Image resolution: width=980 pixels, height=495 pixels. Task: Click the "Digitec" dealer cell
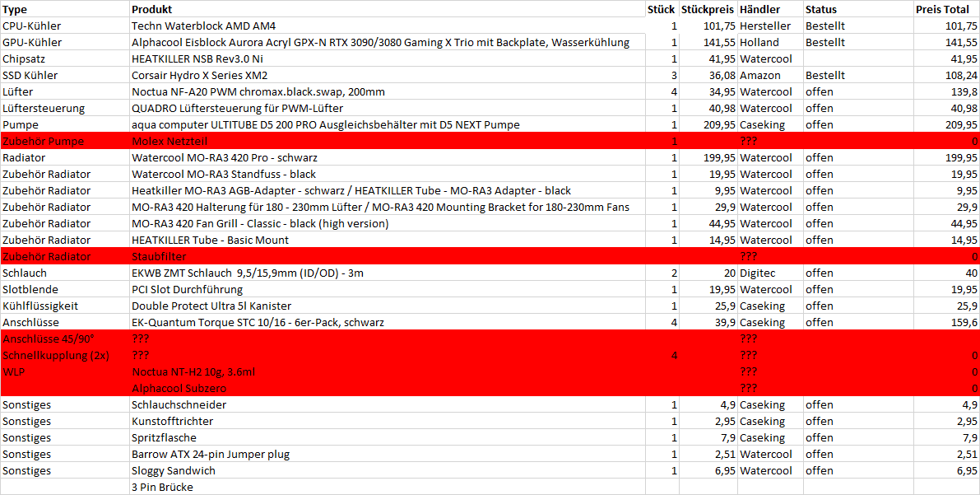[771, 273]
